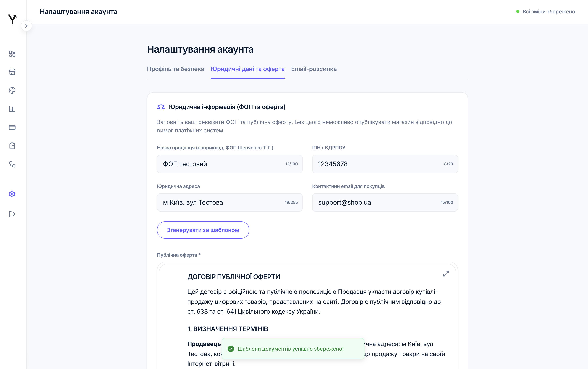The height and width of the screenshot is (369, 588).
Task: Click the Публічна оферта * label
Action: [179, 255]
